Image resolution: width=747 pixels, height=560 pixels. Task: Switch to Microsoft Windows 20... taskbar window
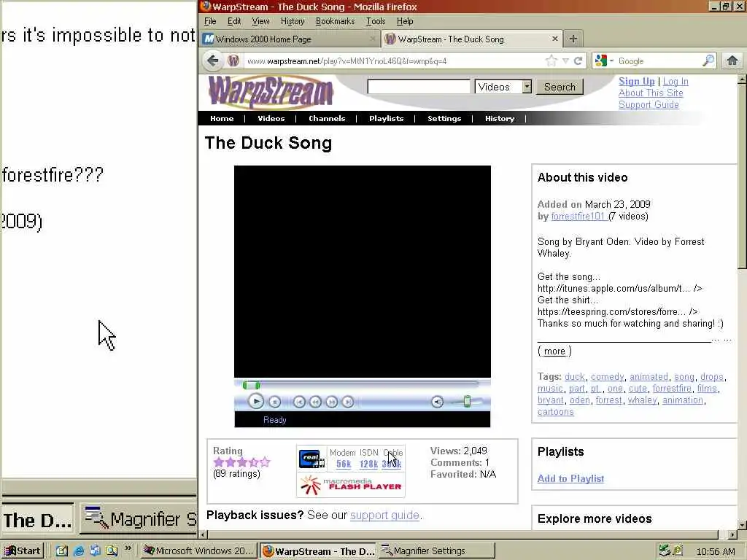coord(198,551)
